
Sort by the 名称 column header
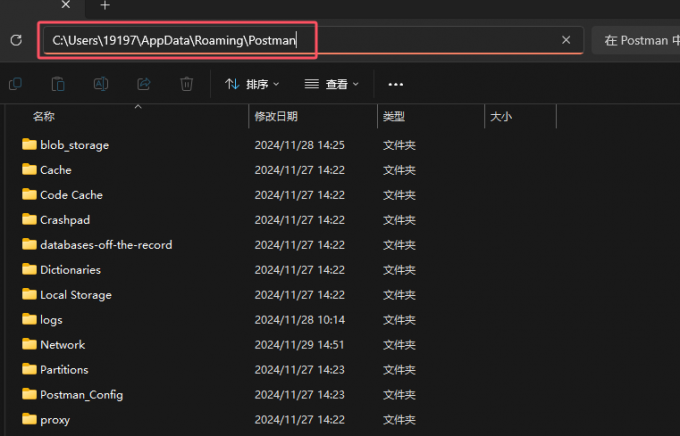pos(44,116)
